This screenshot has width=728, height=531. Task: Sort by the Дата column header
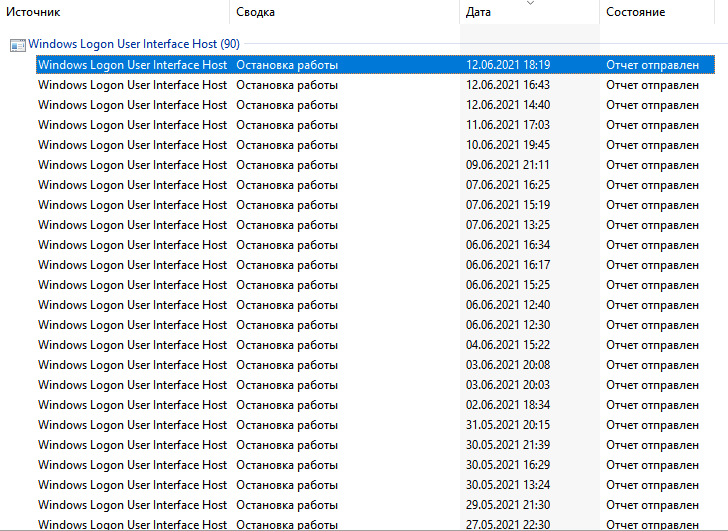(x=530, y=12)
